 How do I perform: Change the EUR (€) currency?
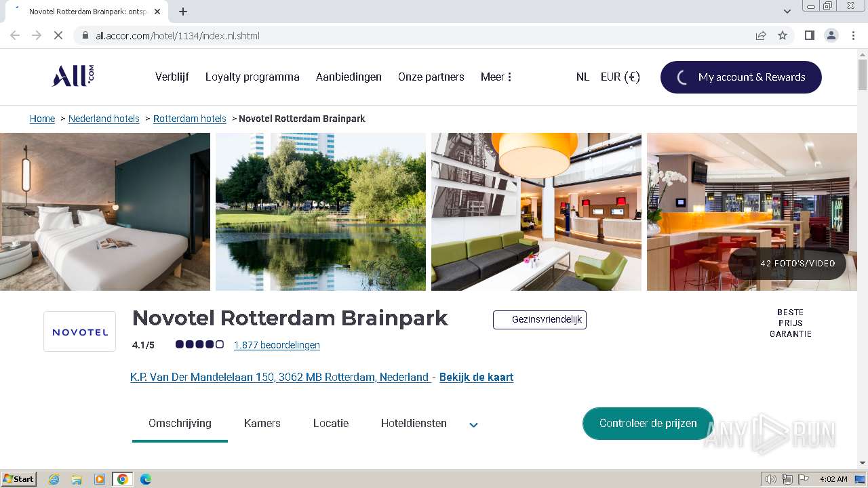pos(620,77)
